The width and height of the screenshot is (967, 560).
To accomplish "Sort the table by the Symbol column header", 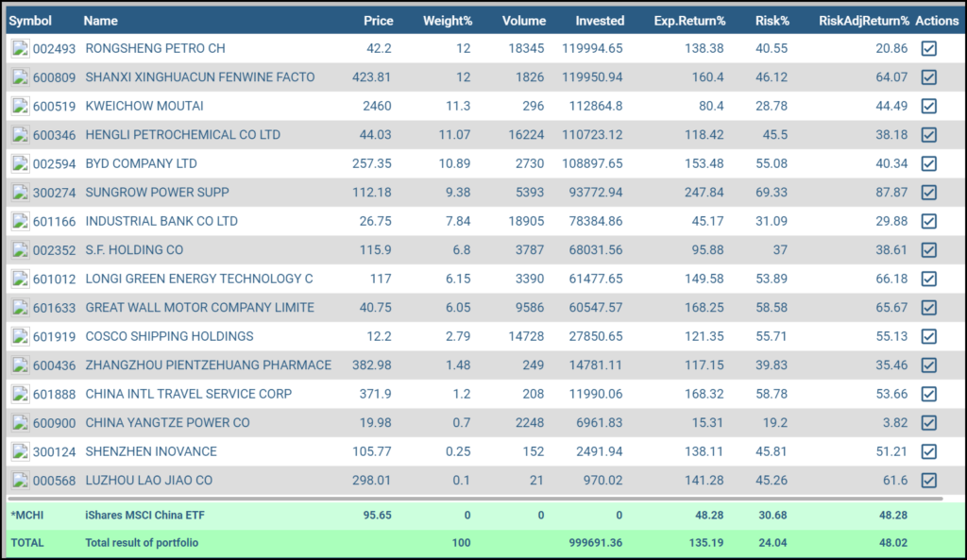I will point(30,21).
